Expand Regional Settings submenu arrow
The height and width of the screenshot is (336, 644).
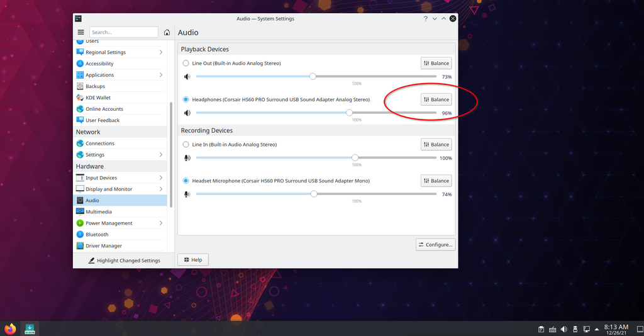(161, 52)
